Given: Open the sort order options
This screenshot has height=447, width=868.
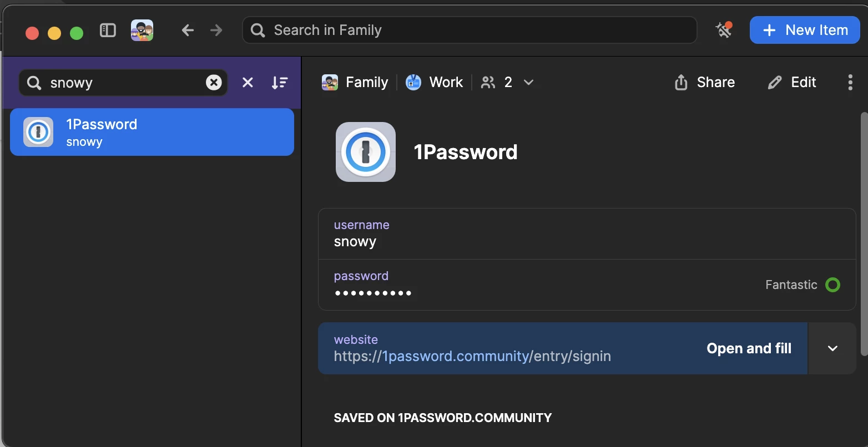Looking at the screenshot, I should tap(280, 83).
